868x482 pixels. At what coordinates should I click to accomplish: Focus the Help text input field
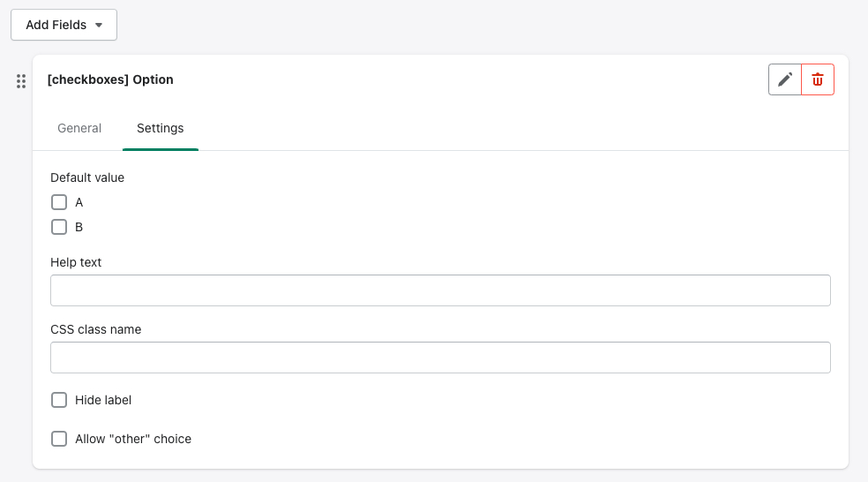click(x=440, y=290)
